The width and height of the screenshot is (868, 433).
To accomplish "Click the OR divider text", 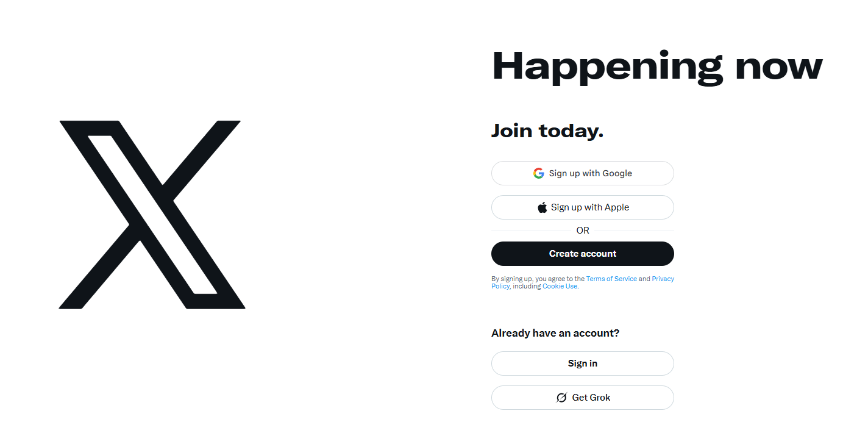I will (582, 230).
